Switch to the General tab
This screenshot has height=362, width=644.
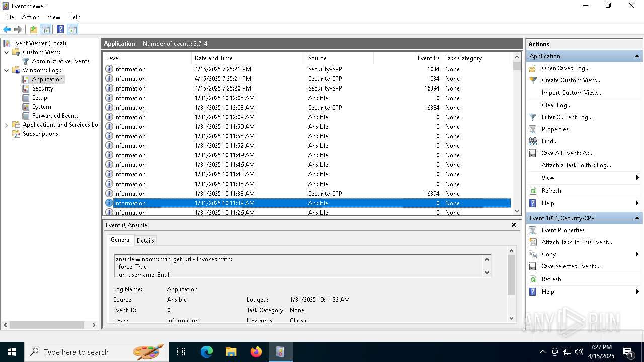click(121, 240)
